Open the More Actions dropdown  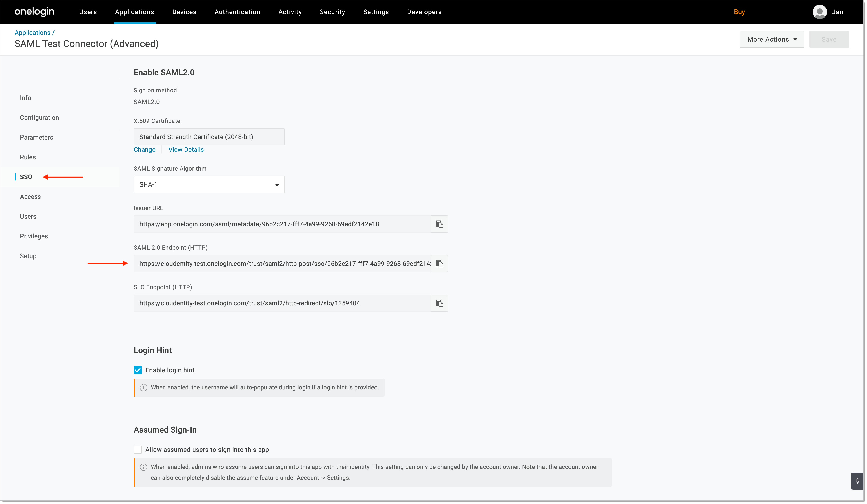[772, 39]
